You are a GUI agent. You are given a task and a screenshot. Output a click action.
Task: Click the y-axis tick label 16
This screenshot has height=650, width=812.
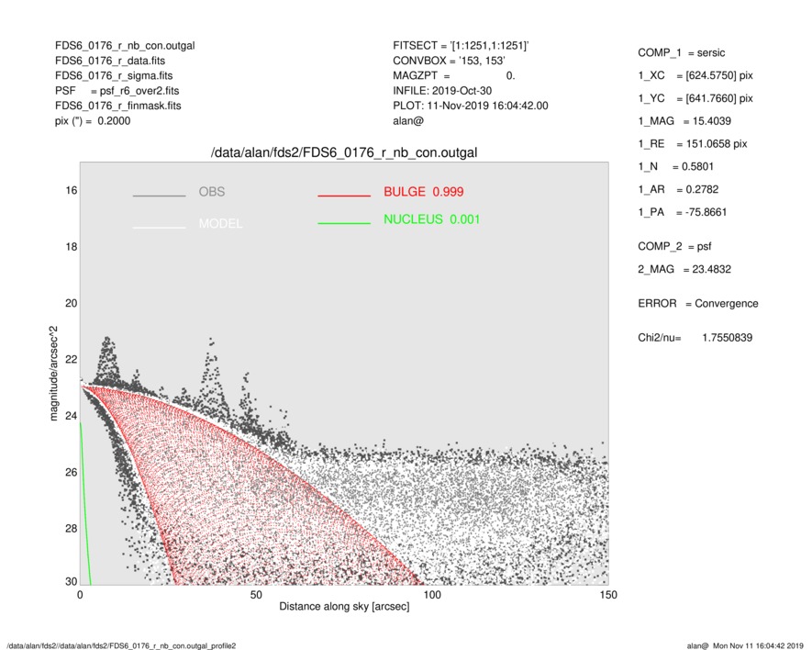71,191
